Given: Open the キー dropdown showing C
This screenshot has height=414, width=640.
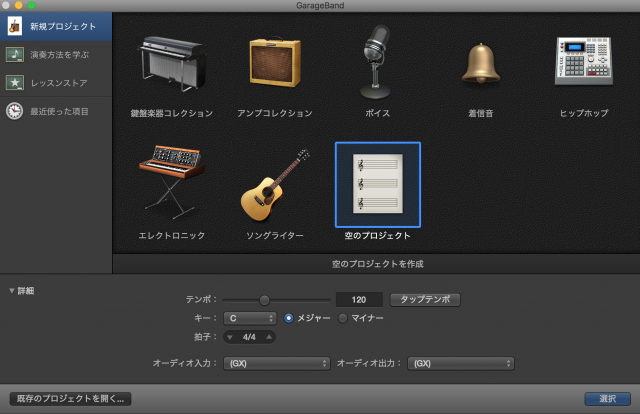Looking at the screenshot, I should (250, 318).
